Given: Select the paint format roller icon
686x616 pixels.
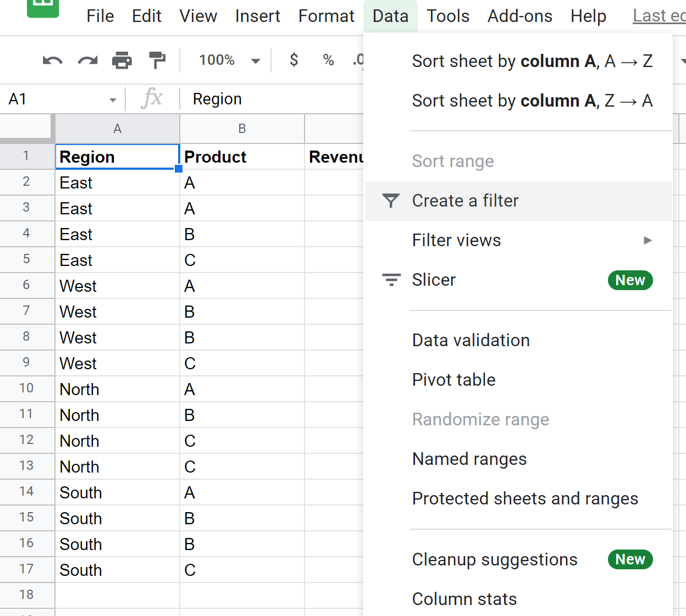Looking at the screenshot, I should (x=157, y=60).
